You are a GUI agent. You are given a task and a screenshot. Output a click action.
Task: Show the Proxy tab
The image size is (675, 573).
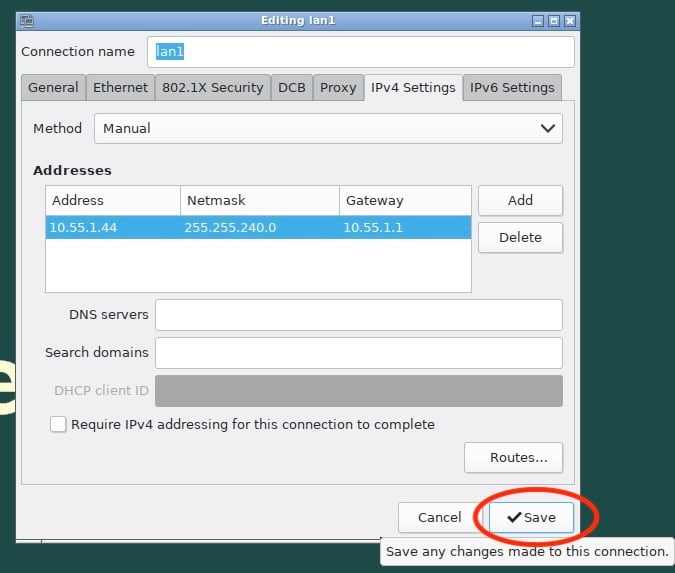(x=338, y=88)
